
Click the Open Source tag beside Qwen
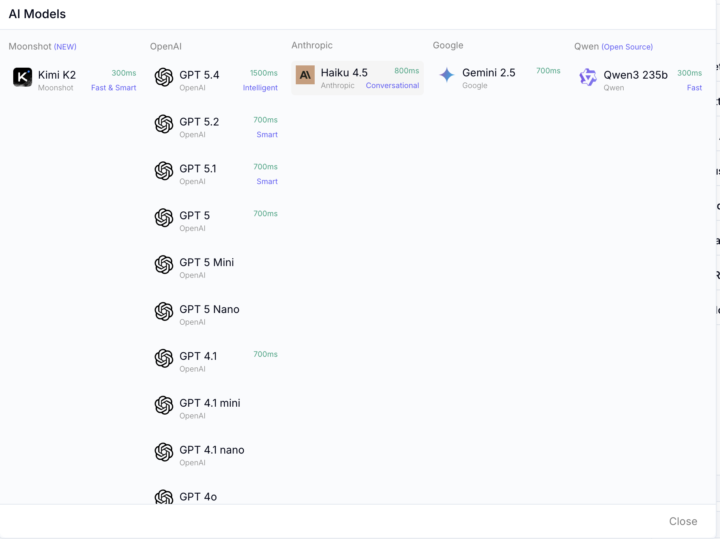click(x=627, y=47)
